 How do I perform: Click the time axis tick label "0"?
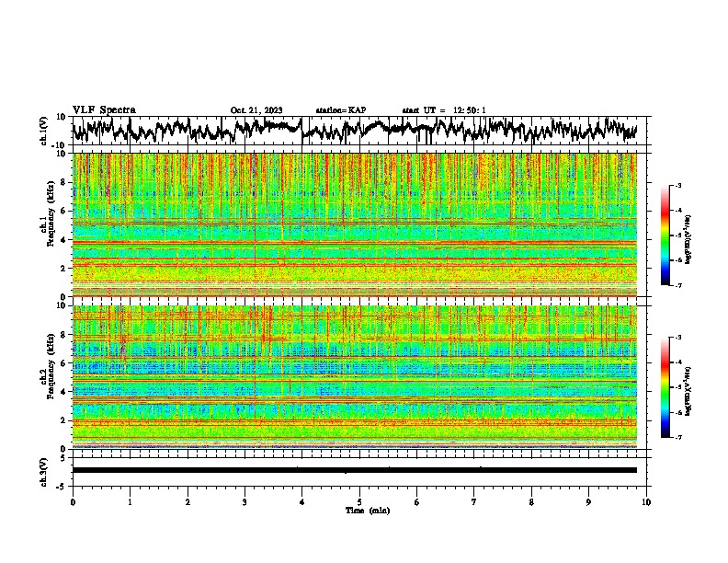pos(73,502)
